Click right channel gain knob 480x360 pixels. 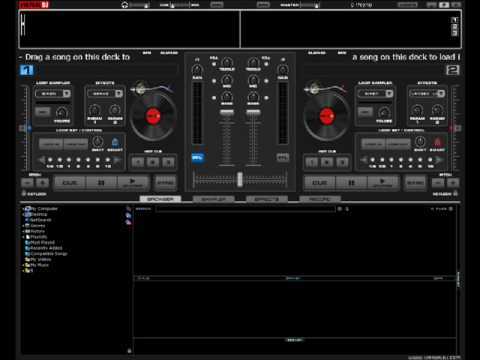pos(283,70)
